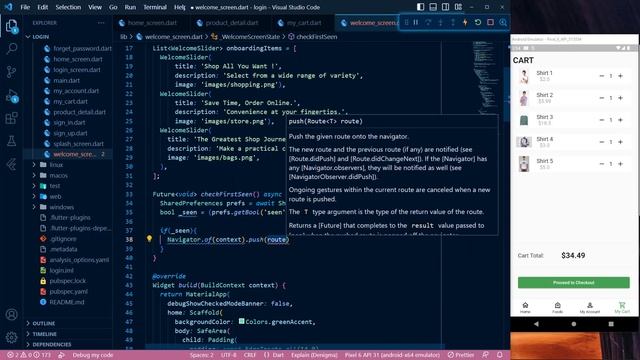Increase quantity of Shirt 1 in emulator
The height and width of the screenshot is (360, 640).
coord(620,76)
